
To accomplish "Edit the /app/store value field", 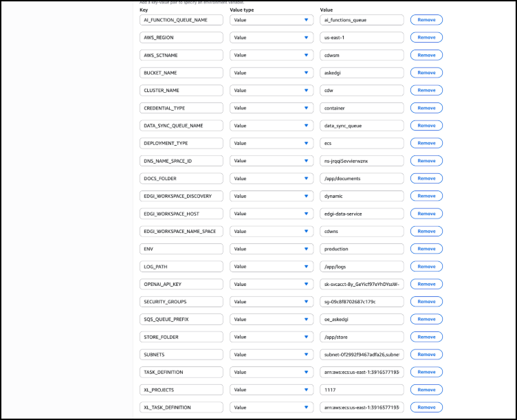I will coord(362,337).
